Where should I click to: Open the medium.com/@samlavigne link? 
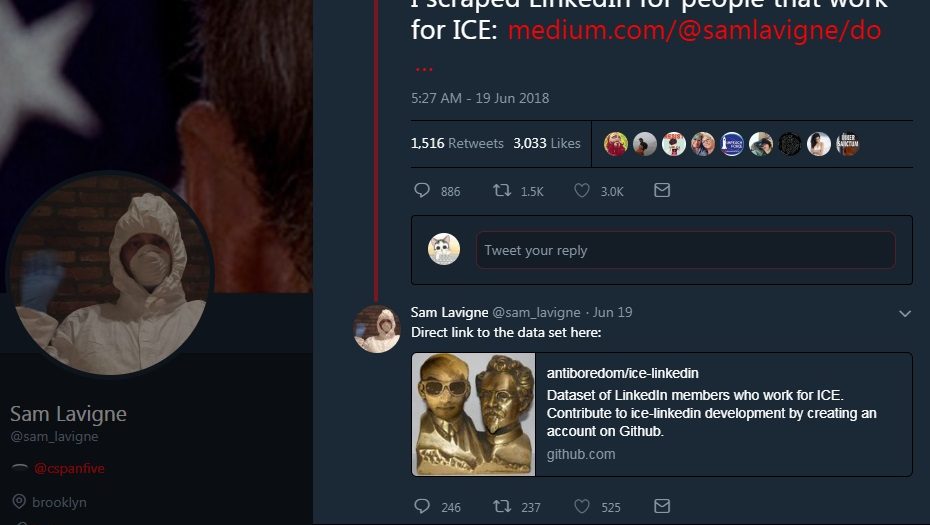point(694,30)
